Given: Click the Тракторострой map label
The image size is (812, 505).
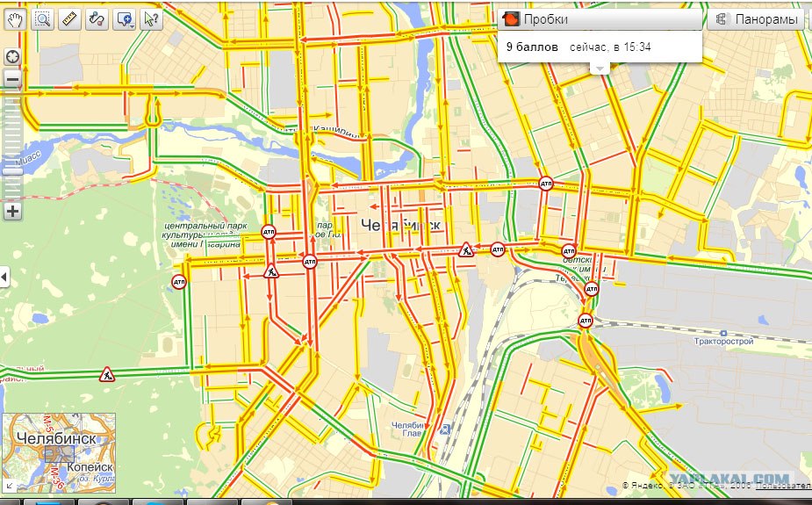Looking at the screenshot, I should click(723, 342).
